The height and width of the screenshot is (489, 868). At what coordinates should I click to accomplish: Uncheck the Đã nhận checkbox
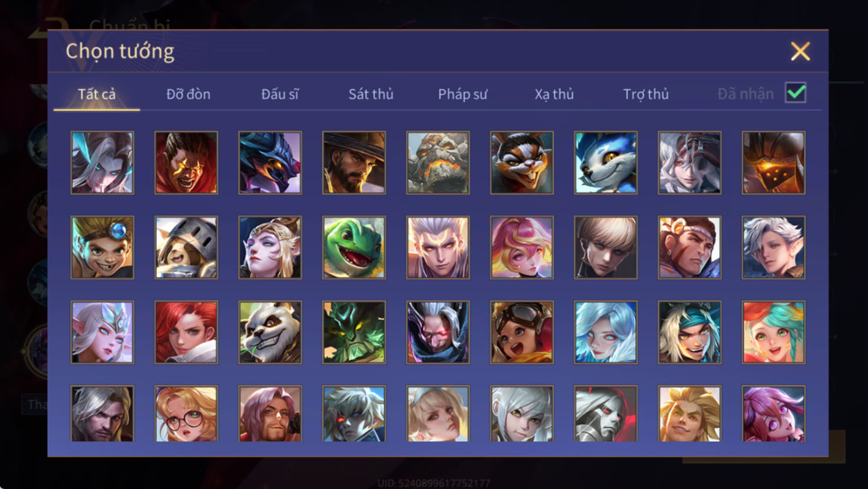tap(795, 93)
